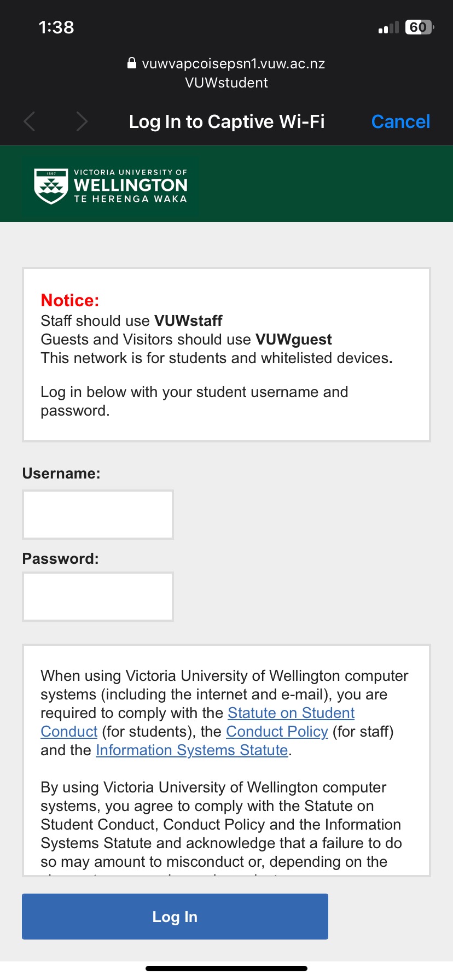Tap the battery level indicator
The image size is (453, 980).
tap(419, 27)
